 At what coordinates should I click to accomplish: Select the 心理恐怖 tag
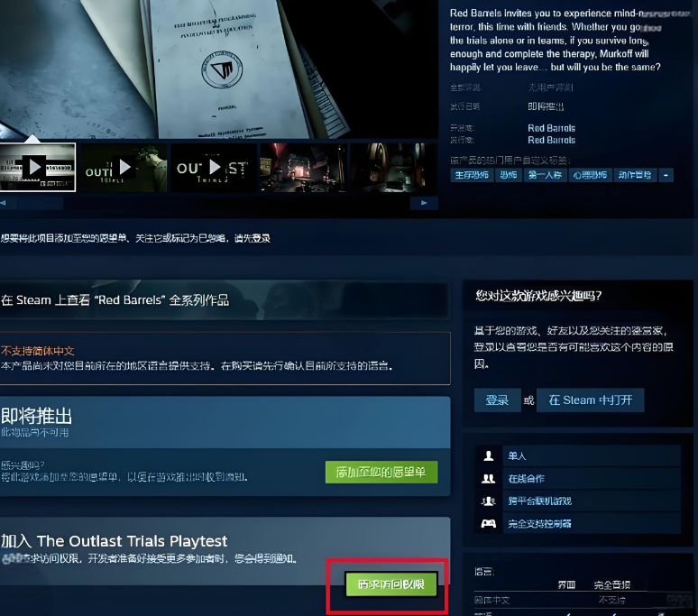(590, 175)
